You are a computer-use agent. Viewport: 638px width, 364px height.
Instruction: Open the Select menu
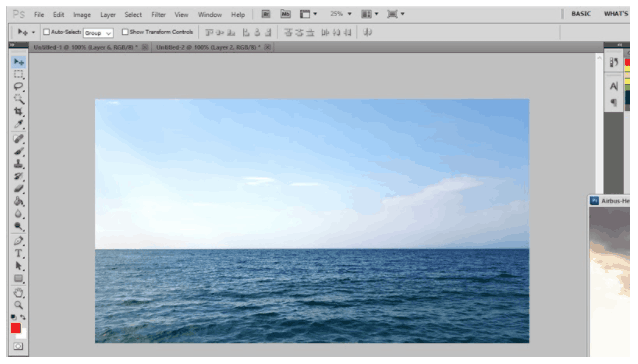point(133,15)
